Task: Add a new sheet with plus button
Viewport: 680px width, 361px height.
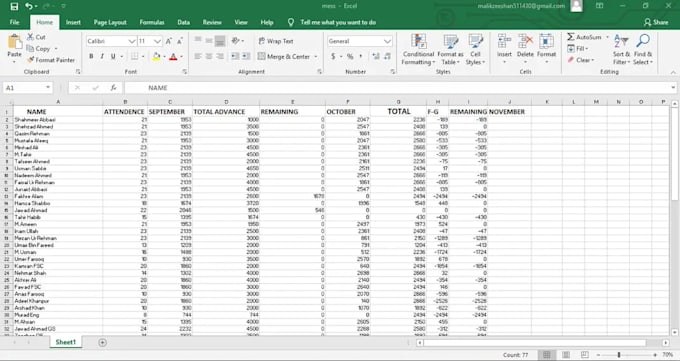Action: pos(102,342)
